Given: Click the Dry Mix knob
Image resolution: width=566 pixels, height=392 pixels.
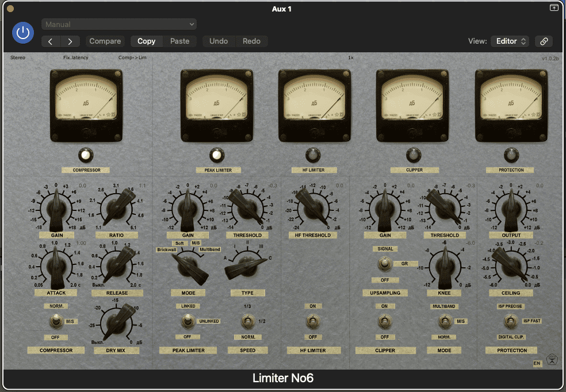Looking at the screenshot, I should pyautogui.click(x=116, y=323).
